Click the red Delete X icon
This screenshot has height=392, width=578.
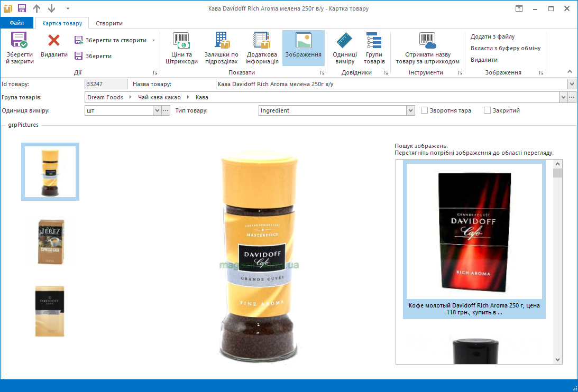click(x=54, y=40)
